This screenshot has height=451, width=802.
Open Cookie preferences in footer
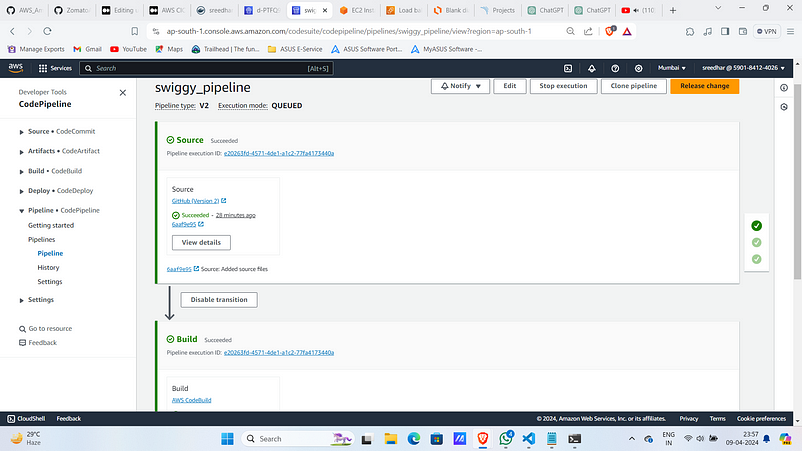761,419
